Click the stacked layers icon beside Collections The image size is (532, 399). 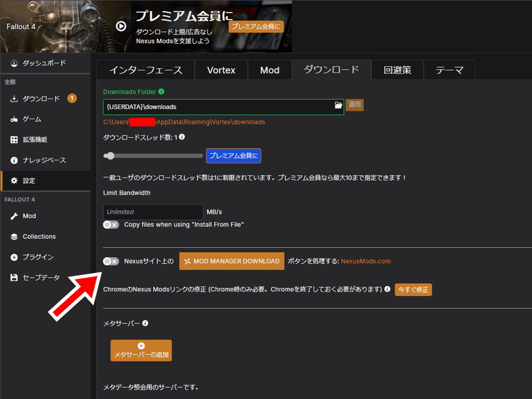point(14,237)
